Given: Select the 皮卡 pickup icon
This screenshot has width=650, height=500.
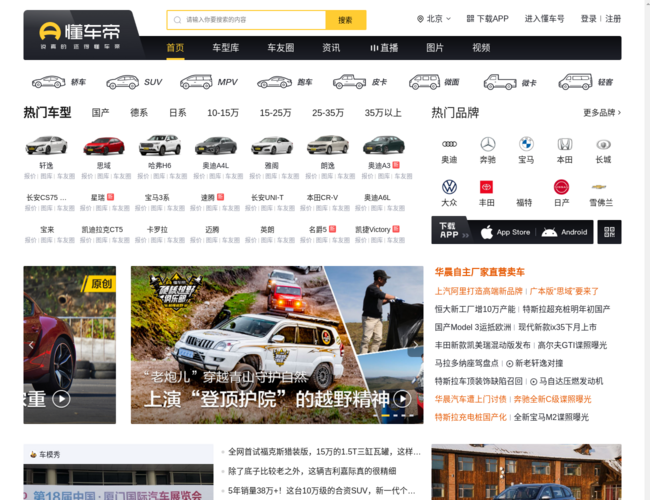Looking at the screenshot, I should click(349, 82).
